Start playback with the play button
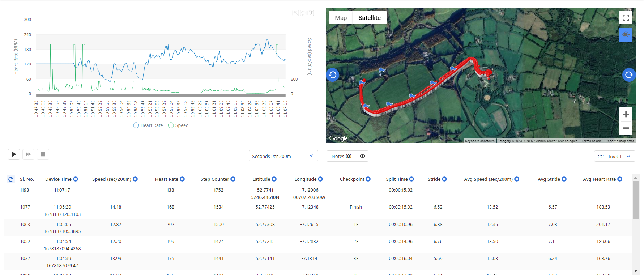The image size is (644, 277). tap(14, 154)
